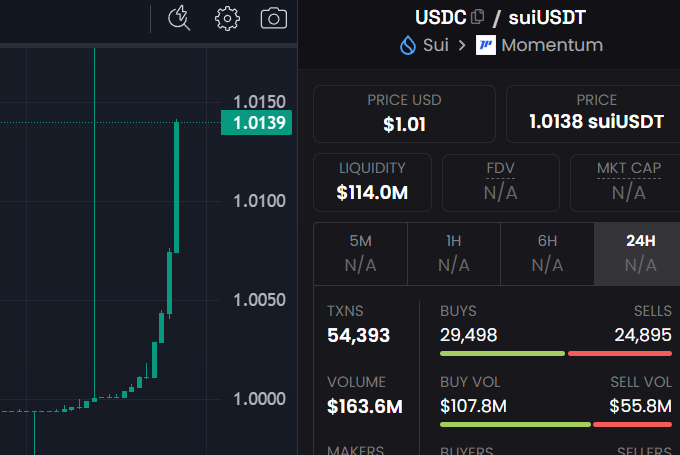Click the Sui water drop icon

point(408,45)
